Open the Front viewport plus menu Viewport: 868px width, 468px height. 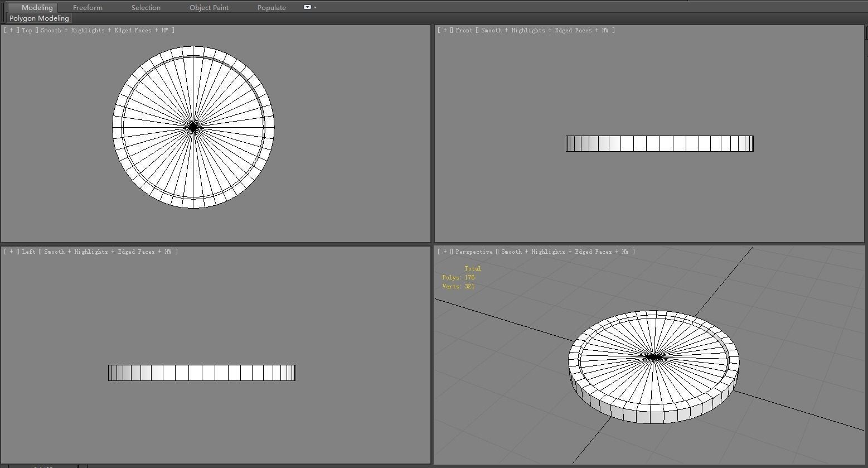[x=445, y=30]
